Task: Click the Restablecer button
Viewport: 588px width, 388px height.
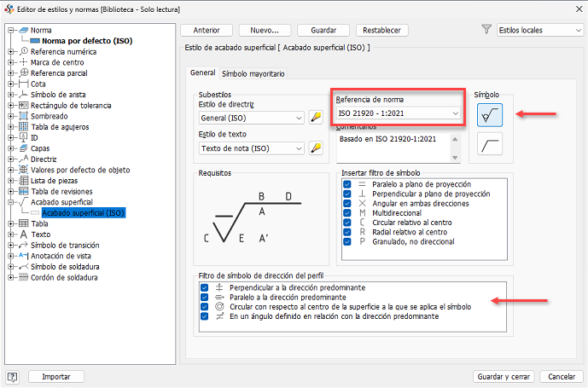Action: pyautogui.click(x=381, y=31)
